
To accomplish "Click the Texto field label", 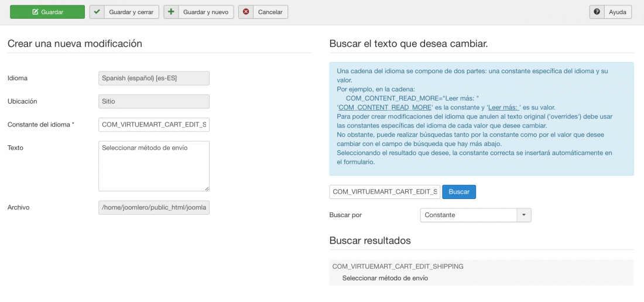I will 16,147.
